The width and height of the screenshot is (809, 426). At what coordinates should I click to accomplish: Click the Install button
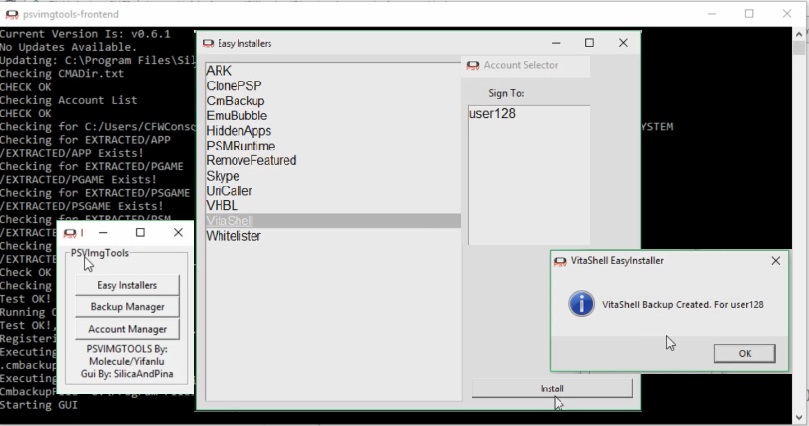click(552, 388)
